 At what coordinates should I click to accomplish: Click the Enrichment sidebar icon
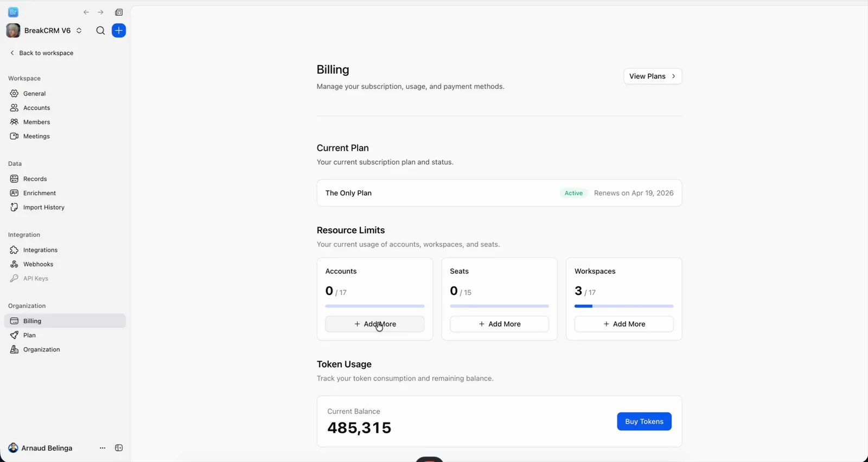pos(14,193)
